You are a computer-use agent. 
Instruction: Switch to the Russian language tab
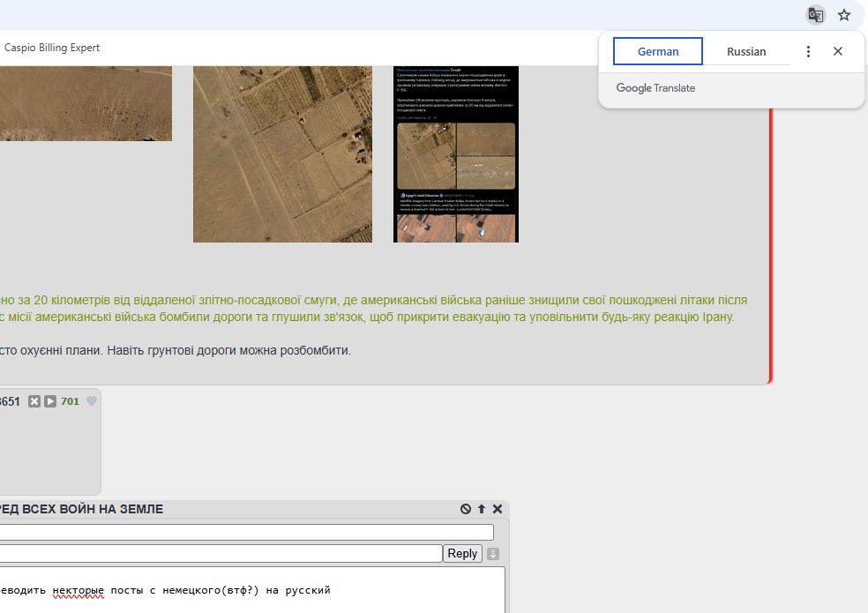pos(746,51)
